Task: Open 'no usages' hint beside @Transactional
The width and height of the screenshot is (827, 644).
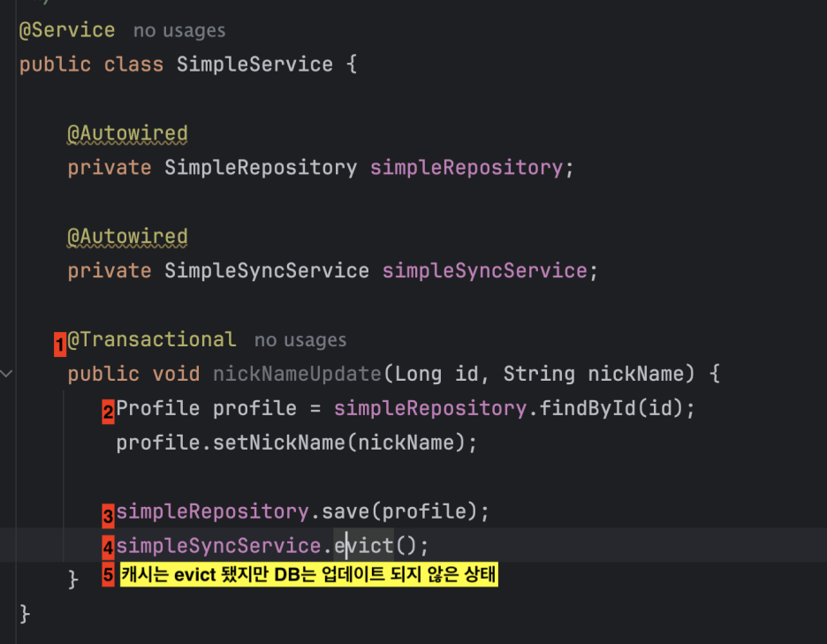Action: pyautogui.click(x=300, y=340)
